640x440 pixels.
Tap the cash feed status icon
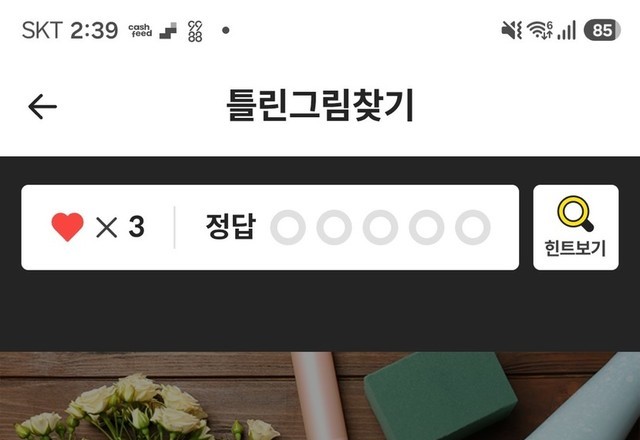140,31
